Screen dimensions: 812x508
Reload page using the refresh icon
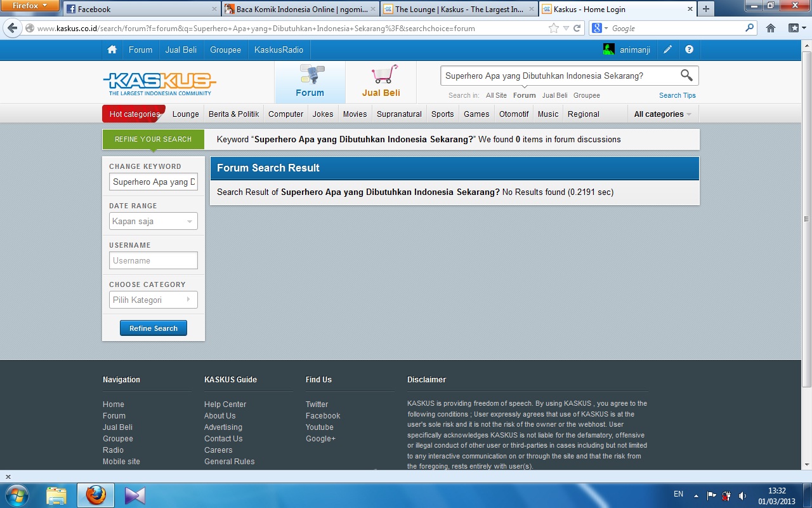pos(577,28)
